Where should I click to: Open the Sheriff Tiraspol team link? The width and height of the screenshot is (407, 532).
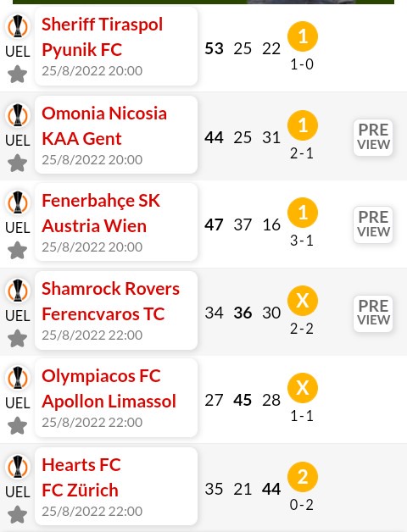coord(103,25)
